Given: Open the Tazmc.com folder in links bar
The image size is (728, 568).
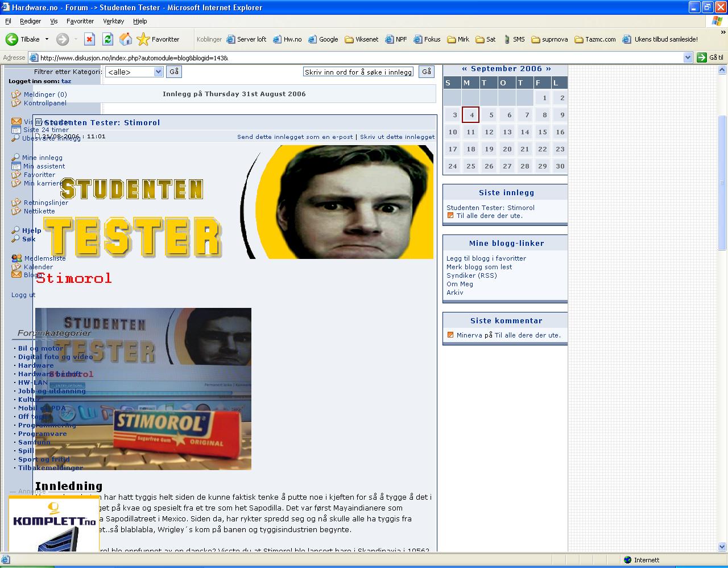Looking at the screenshot, I should click(595, 39).
